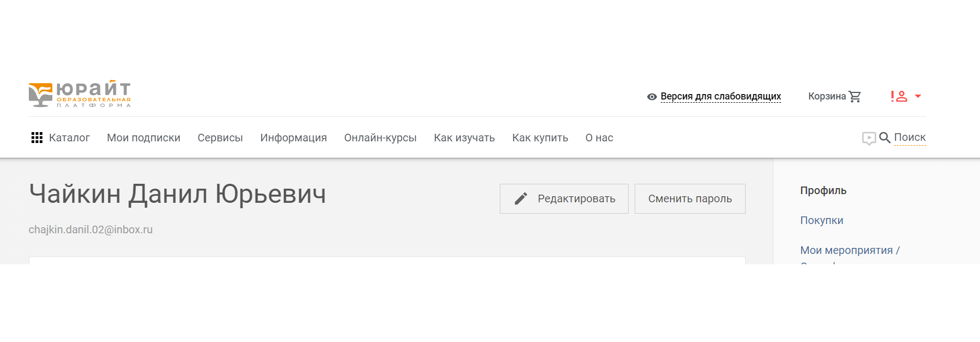
Task: Click the pencil edit icon
Action: point(521,198)
